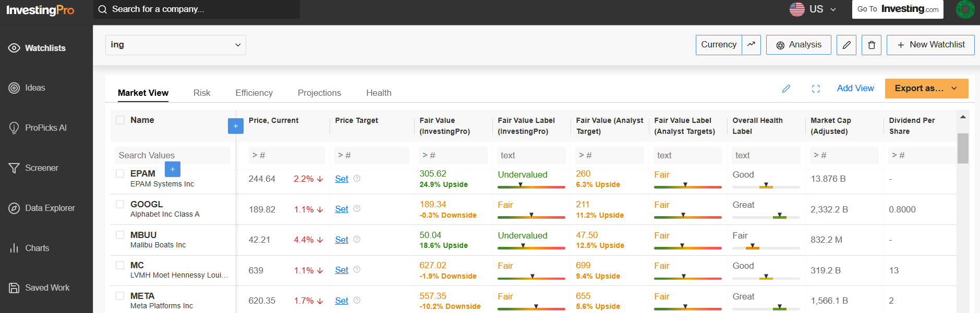The width and height of the screenshot is (980, 313).
Task: Click the user avatar in top right
Action: click(965, 9)
